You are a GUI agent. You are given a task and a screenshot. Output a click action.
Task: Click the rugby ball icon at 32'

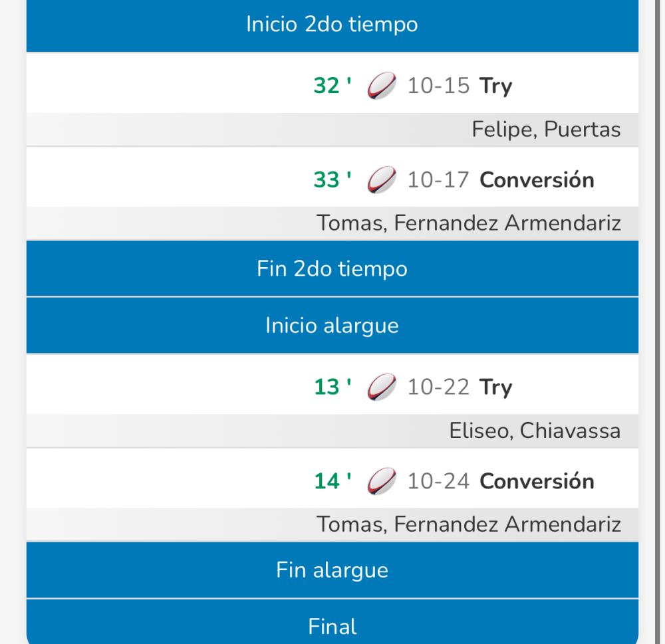pos(380,86)
